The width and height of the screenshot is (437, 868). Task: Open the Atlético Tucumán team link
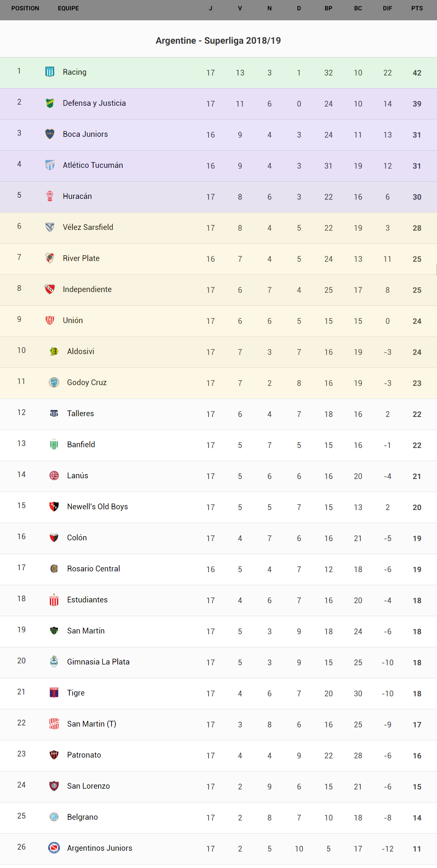click(93, 165)
